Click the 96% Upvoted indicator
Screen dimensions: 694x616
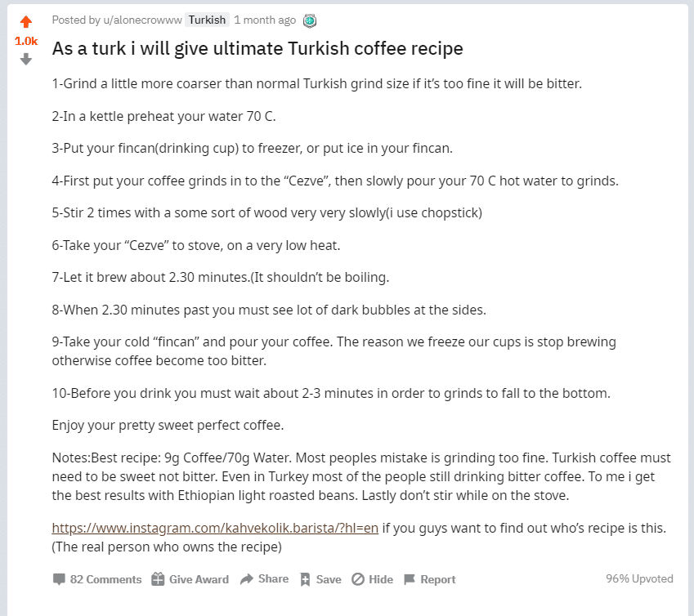[x=639, y=578]
